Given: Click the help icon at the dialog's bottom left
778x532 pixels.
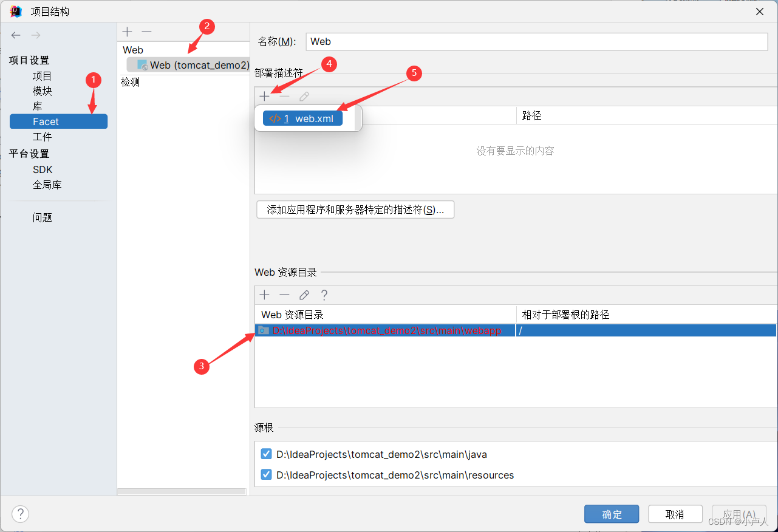Looking at the screenshot, I should tap(20, 514).
